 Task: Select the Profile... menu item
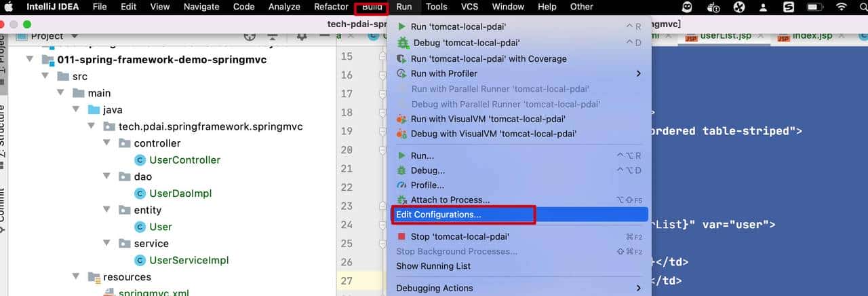[x=519, y=185]
